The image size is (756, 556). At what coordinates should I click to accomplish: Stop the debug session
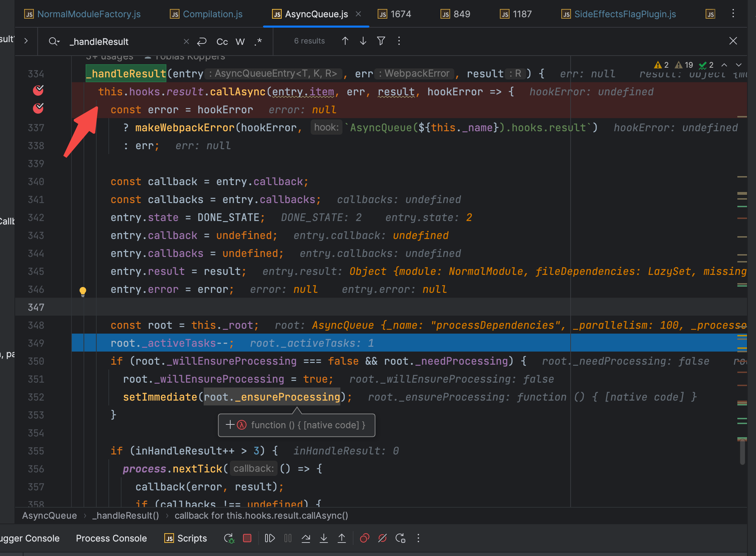pyautogui.click(x=247, y=538)
